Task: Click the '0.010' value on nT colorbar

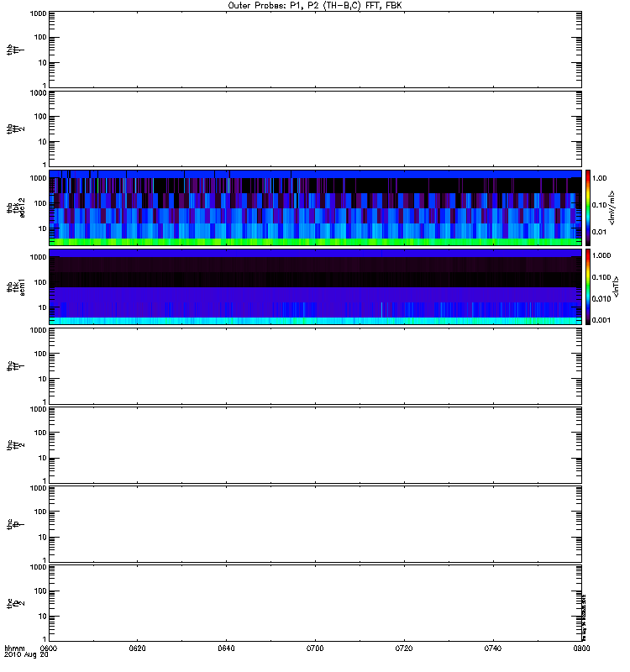Action: pos(601,299)
